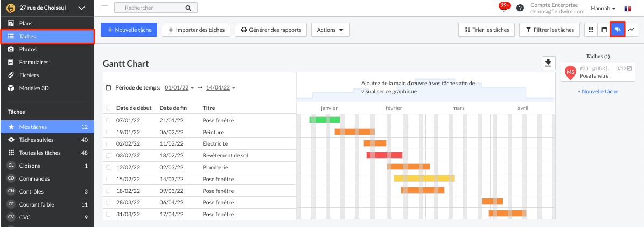
Task: Open the CVC category
Action: tap(47, 217)
